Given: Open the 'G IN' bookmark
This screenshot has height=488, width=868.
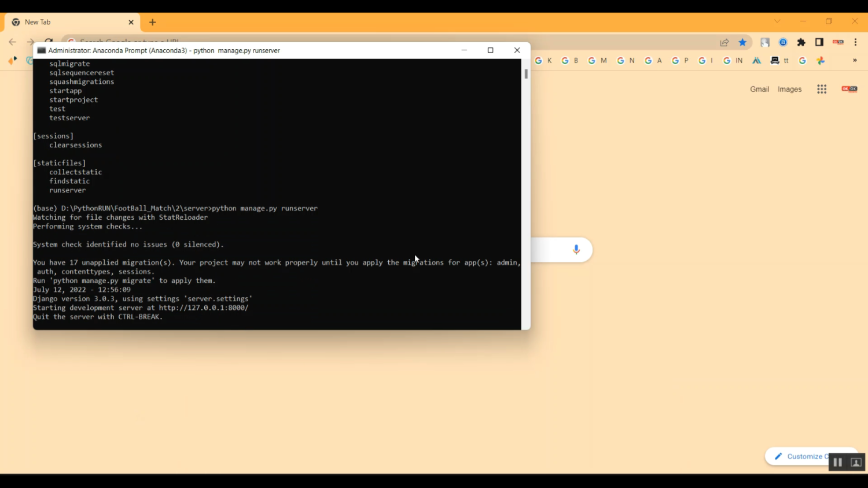Looking at the screenshot, I should tap(733, 61).
